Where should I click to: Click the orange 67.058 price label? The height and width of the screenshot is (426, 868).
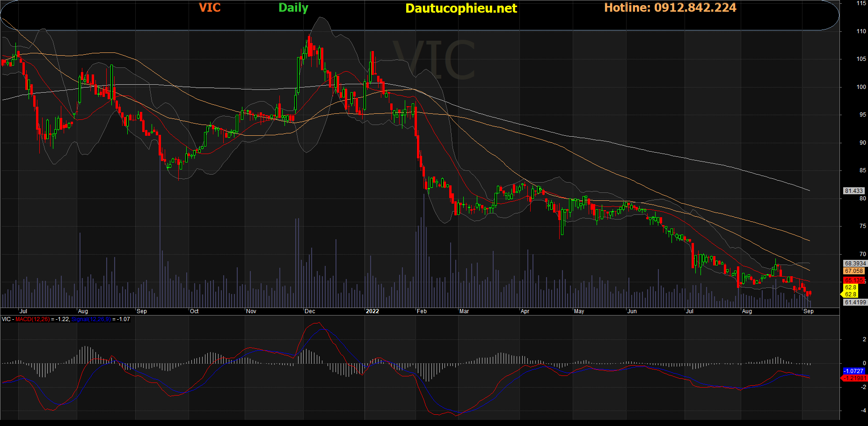coord(854,271)
